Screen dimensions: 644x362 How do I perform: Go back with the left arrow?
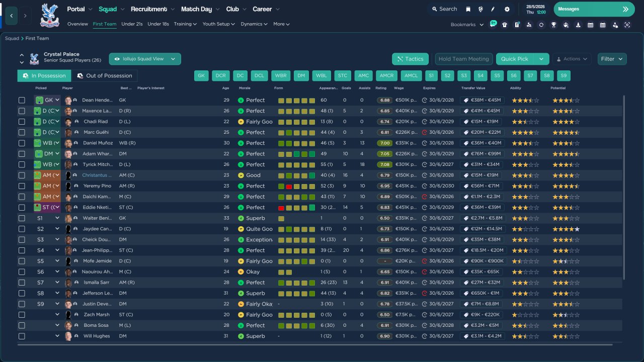click(x=11, y=16)
